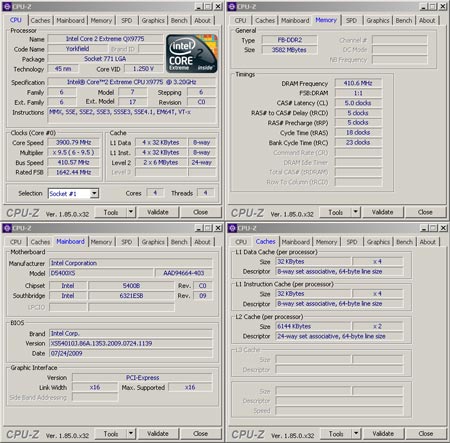Click Close button in CPU window

coord(200,212)
